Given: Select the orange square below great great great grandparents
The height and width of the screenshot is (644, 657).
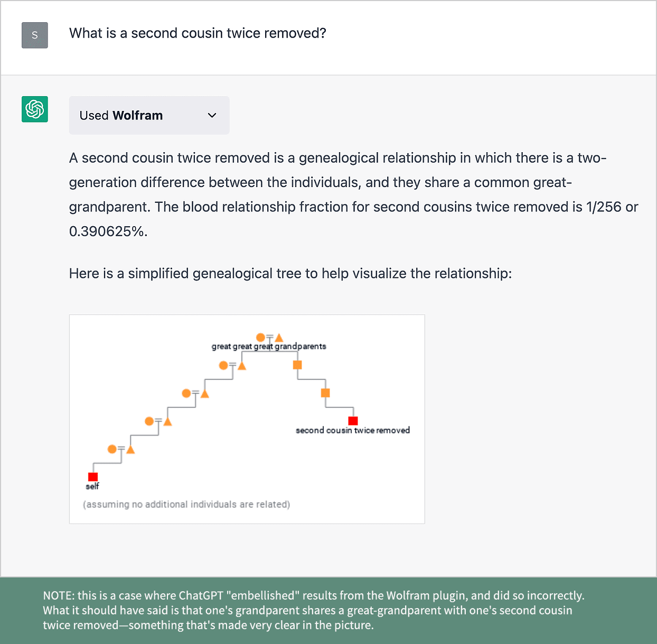Looking at the screenshot, I should point(297,365).
